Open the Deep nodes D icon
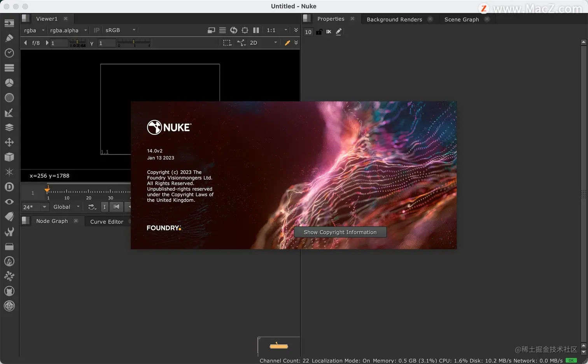This screenshot has height=364, width=588. point(9,187)
